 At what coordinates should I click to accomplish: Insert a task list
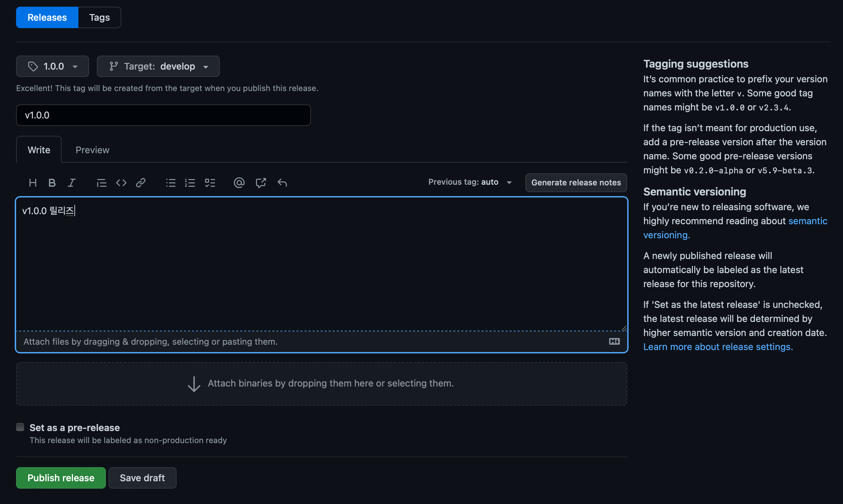(210, 183)
